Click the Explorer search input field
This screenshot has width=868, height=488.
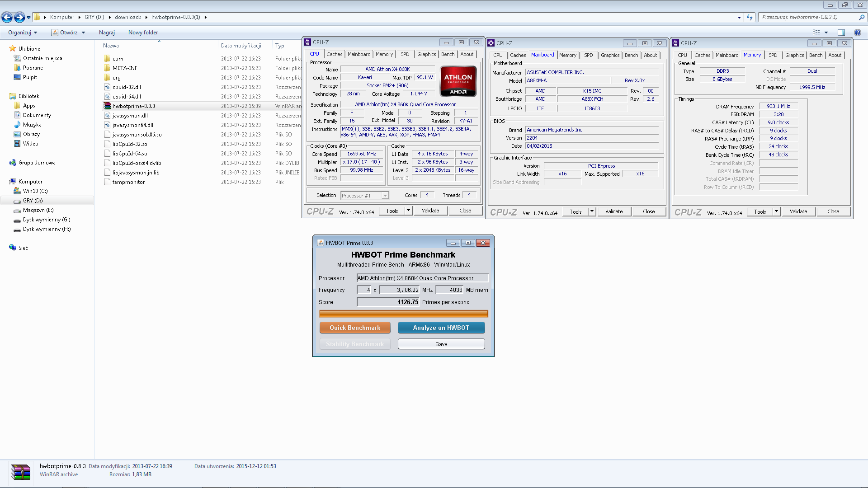coord(809,17)
